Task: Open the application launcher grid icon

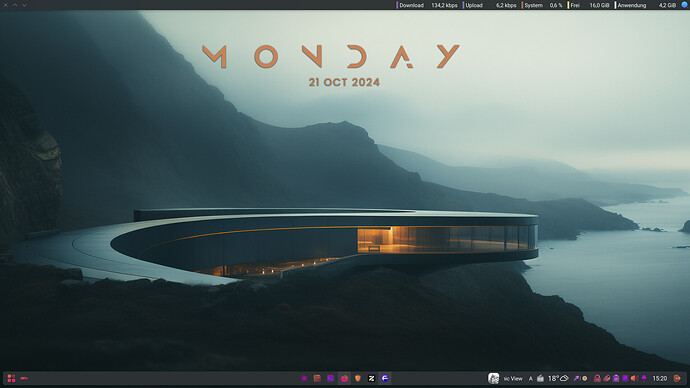Action: pyautogui.click(x=11, y=378)
